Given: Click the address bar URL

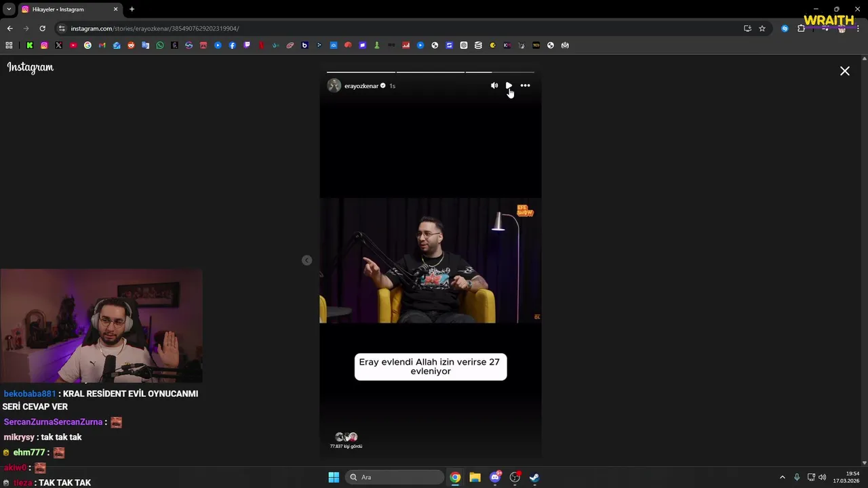Looking at the screenshot, I should click(x=155, y=28).
